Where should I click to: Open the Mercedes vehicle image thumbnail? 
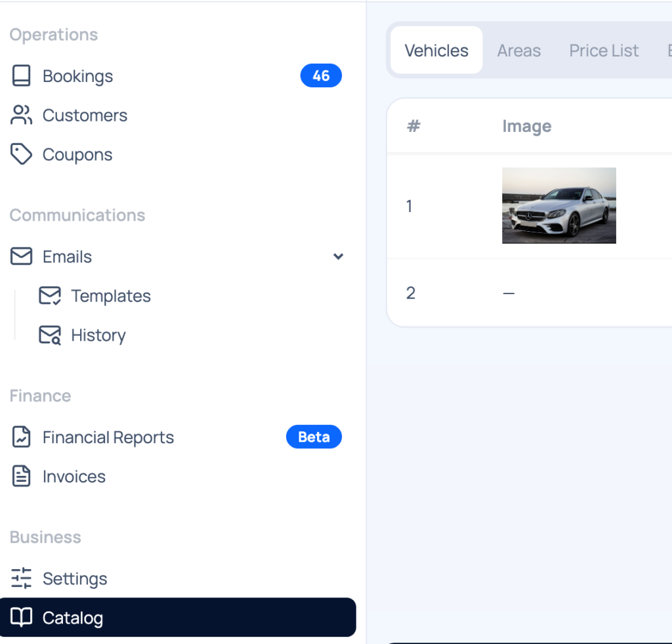click(x=558, y=205)
